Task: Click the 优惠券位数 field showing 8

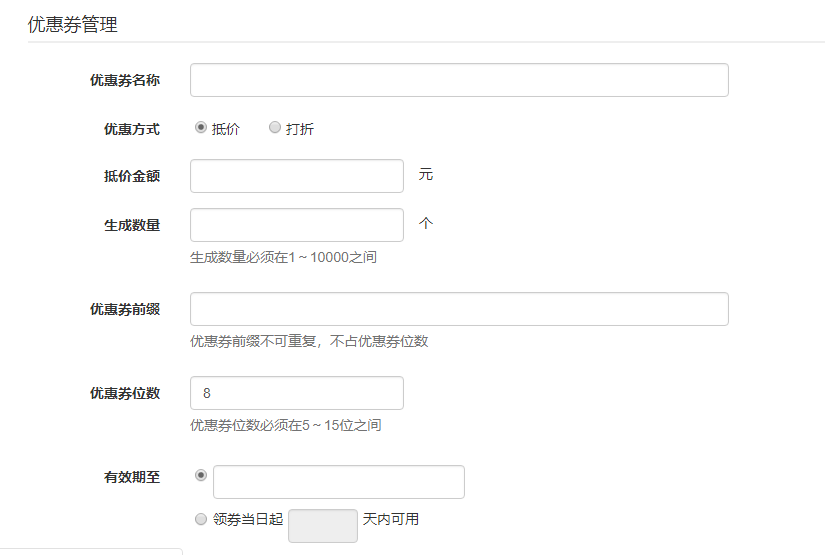Action: [x=297, y=393]
